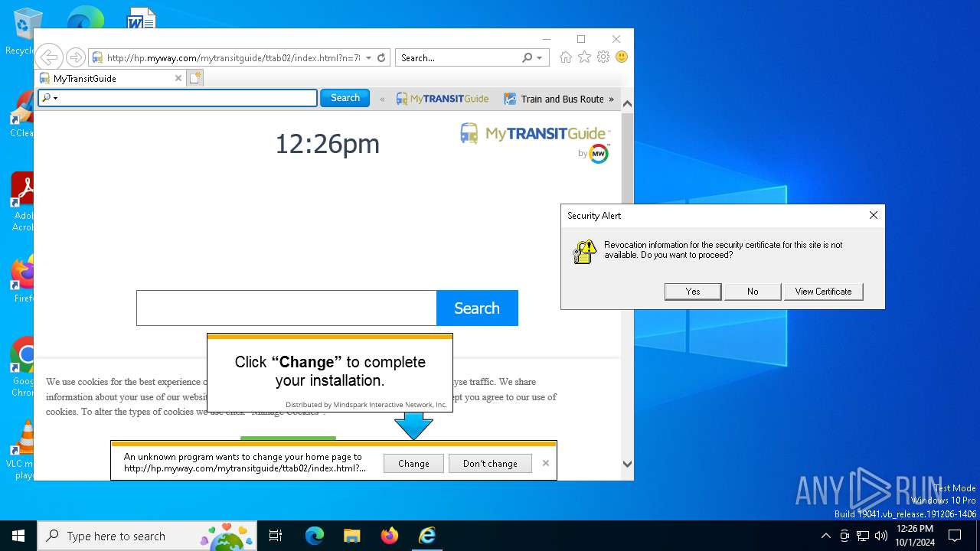
Task: Click Don't change in the home page prompt
Action: point(490,463)
